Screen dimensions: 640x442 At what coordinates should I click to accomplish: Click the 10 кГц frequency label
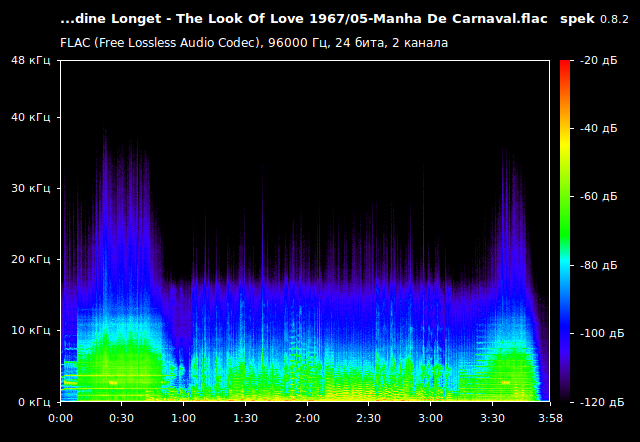pos(32,330)
